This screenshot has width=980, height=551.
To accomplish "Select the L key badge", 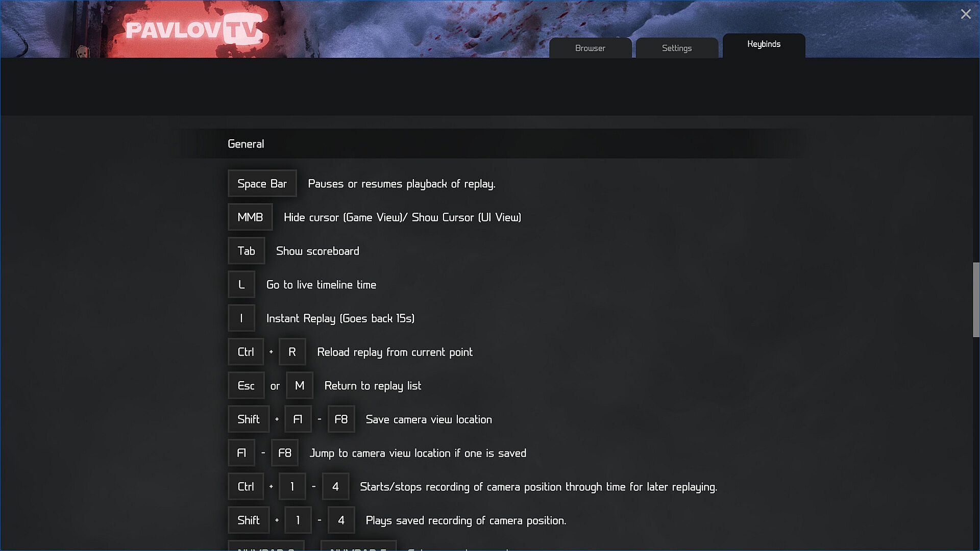I will tap(241, 285).
